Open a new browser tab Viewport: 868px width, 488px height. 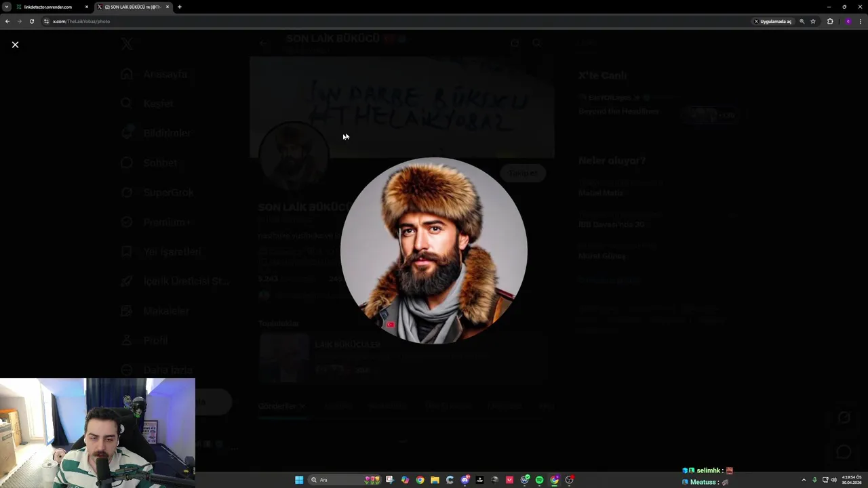(179, 7)
